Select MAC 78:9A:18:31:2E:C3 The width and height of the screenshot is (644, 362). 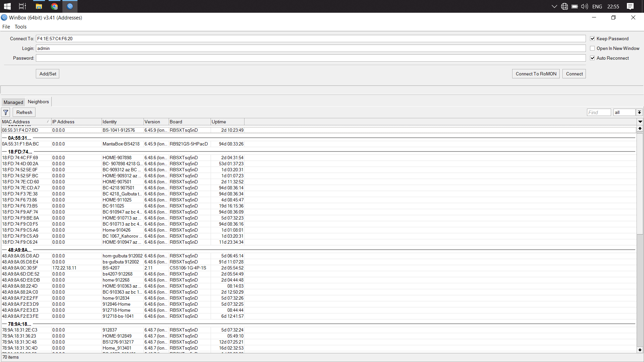pos(19,330)
